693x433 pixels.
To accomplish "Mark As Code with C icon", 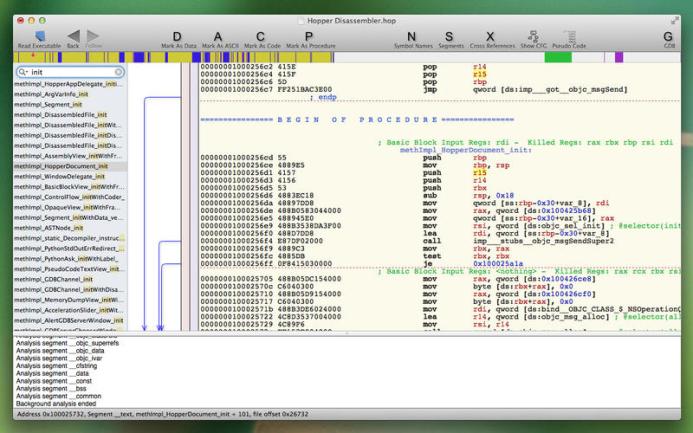I will (260, 37).
